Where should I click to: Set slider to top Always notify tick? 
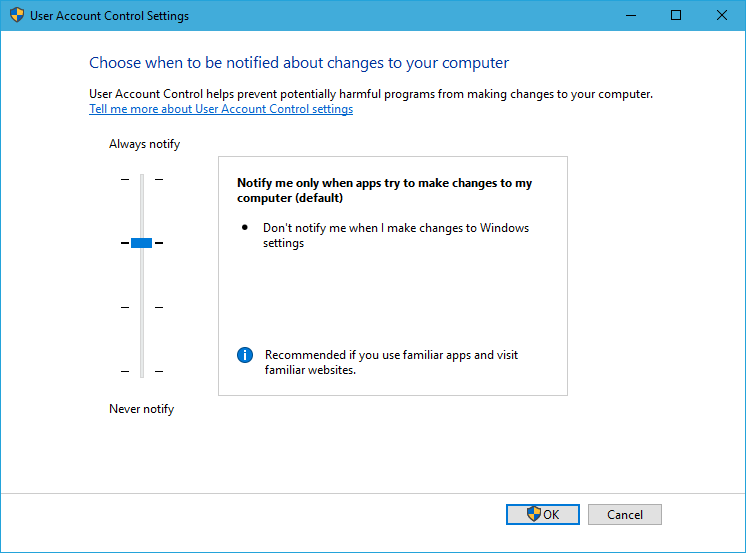pos(142,179)
